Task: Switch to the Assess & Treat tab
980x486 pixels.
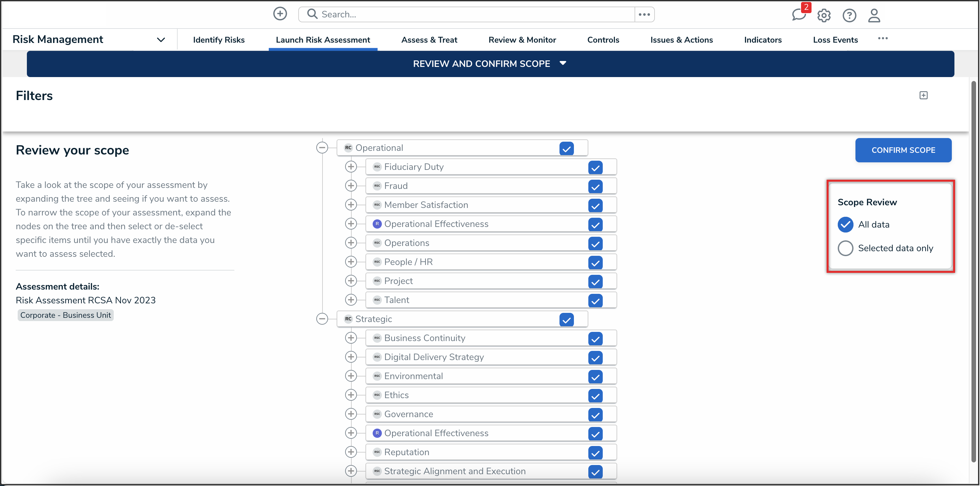Action: click(429, 40)
